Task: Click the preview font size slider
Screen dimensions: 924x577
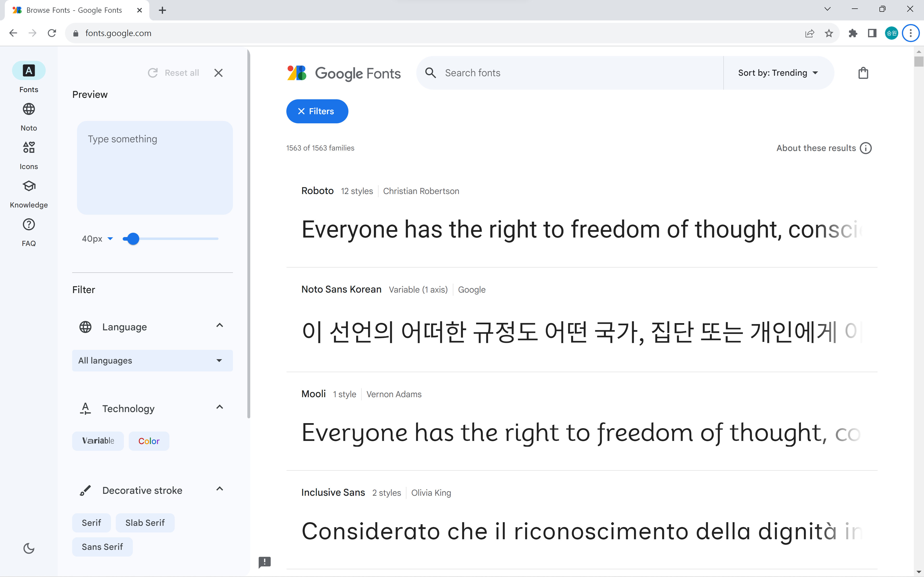Action: pos(170,239)
